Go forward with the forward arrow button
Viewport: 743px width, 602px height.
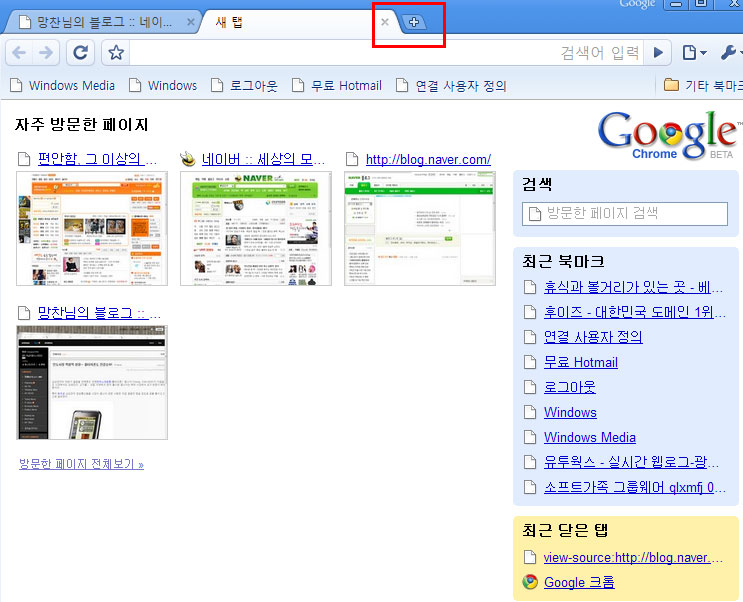[46, 52]
